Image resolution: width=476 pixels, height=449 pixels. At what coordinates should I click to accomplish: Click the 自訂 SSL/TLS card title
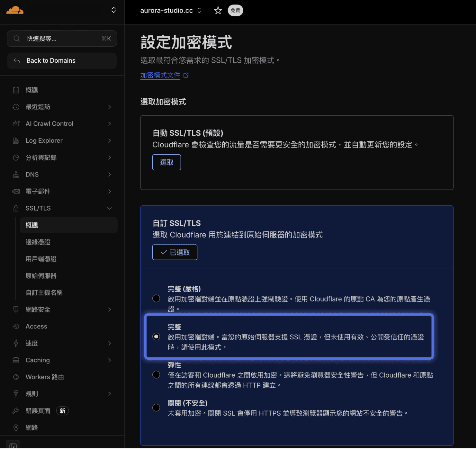176,223
